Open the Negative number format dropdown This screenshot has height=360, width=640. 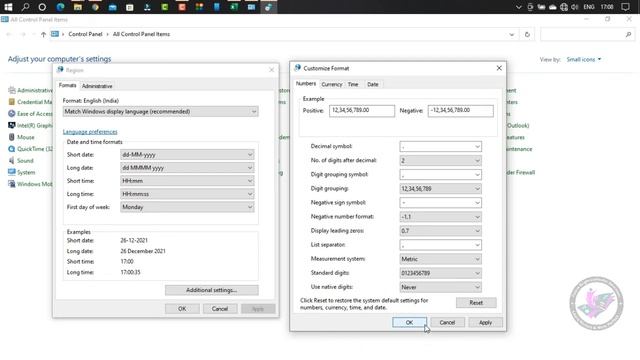(x=440, y=217)
